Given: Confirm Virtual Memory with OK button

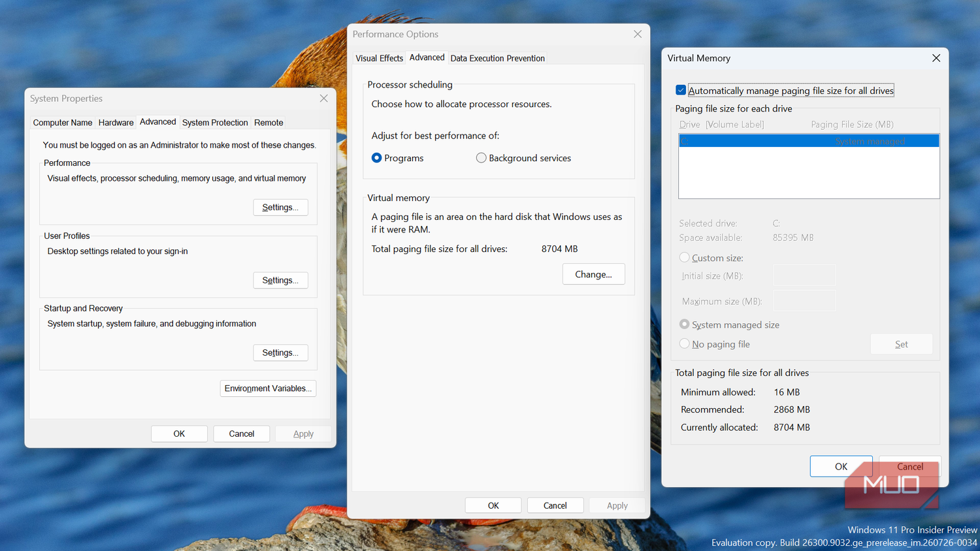Looking at the screenshot, I should point(841,466).
